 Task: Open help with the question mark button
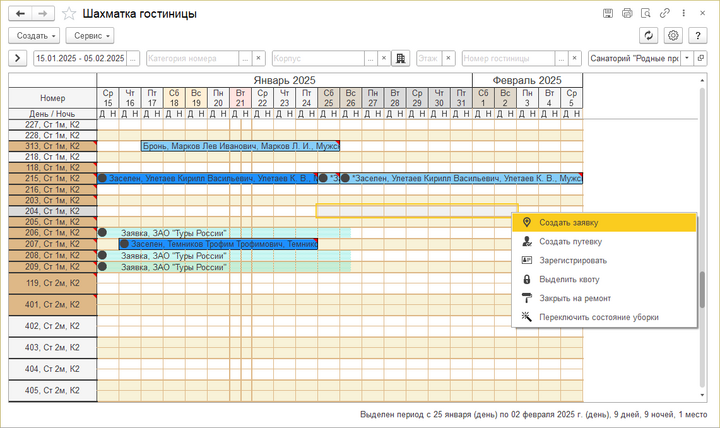click(698, 35)
